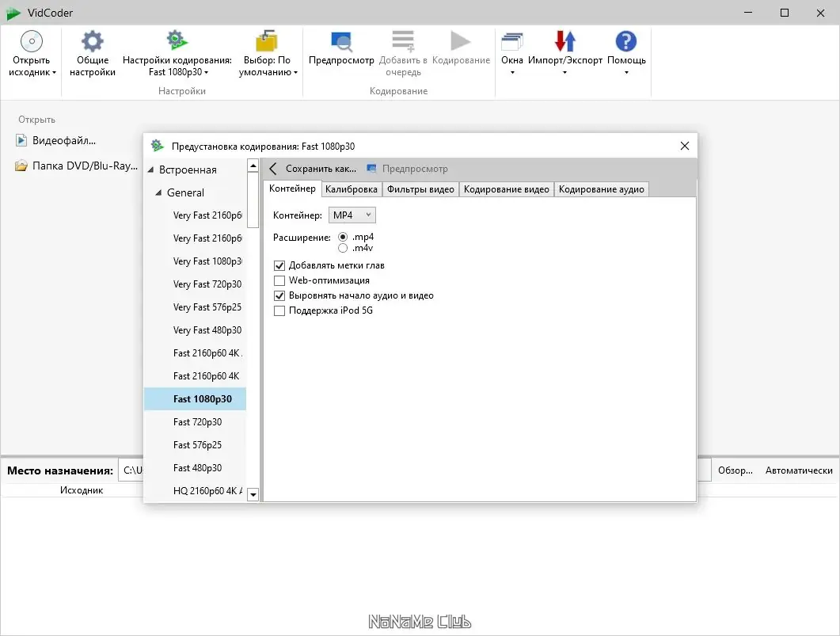
Task: Select the .mp4 extension radio button
Action: click(x=343, y=237)
